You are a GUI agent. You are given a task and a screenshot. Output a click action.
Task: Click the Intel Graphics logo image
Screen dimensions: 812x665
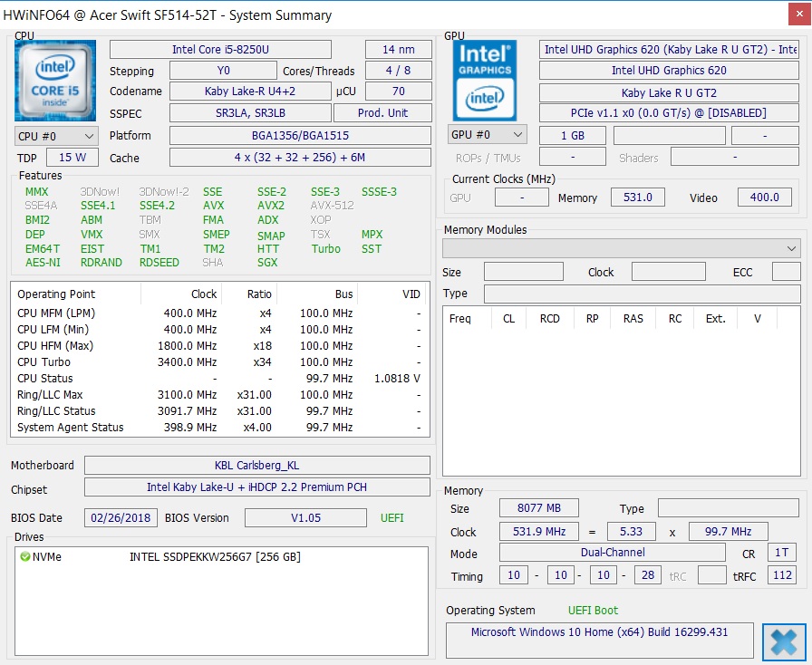(x=485, y=80)
